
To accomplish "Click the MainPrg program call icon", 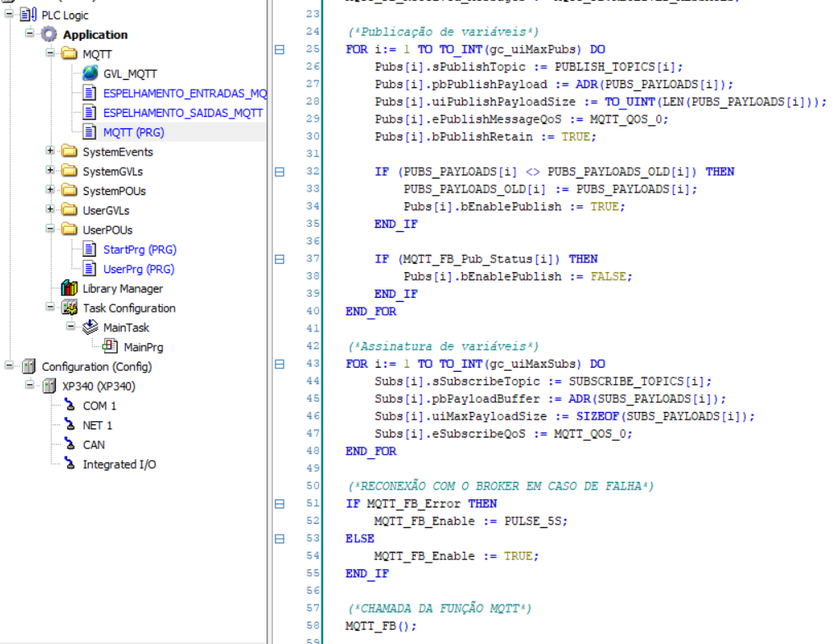I will click(x=110, y=347).
